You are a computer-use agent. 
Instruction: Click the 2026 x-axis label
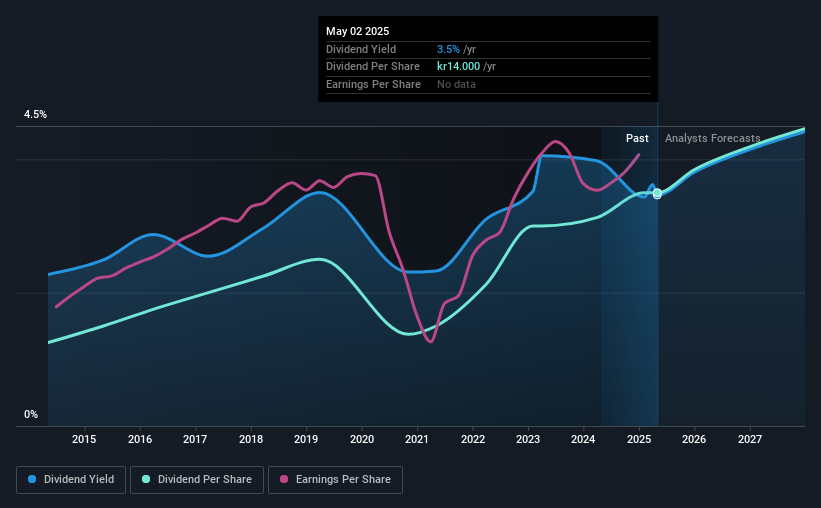pos(694,439)
